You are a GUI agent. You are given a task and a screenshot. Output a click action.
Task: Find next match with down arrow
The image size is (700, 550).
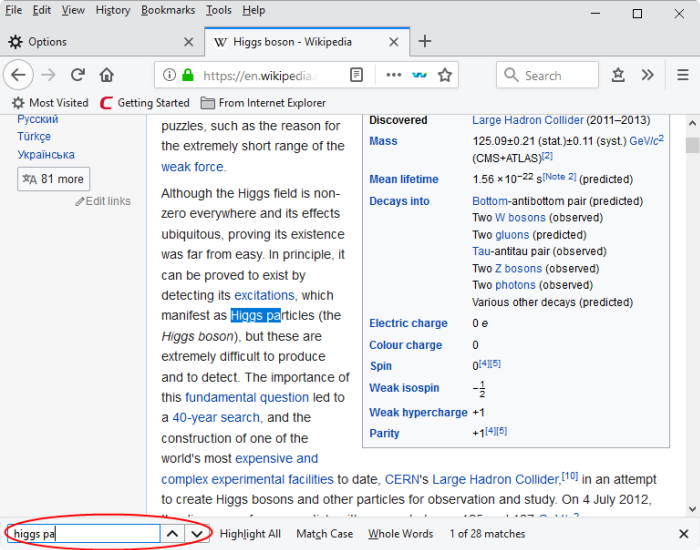pos(197,533)
